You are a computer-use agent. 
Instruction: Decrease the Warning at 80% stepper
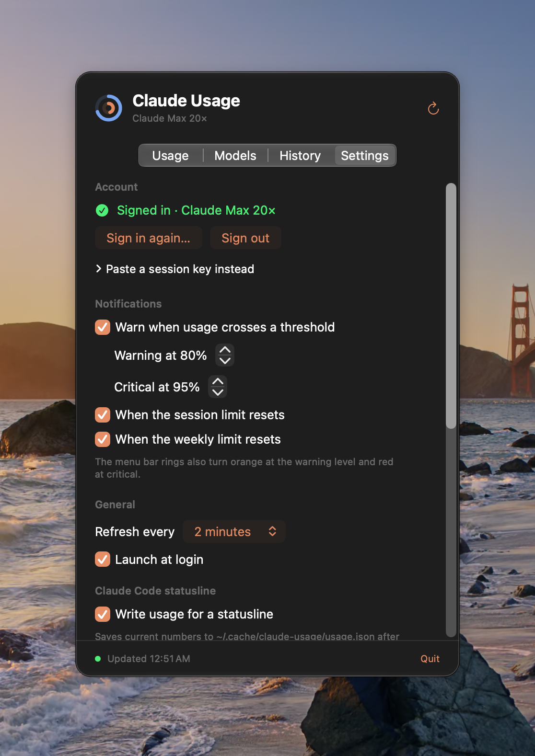tap(225, 361)
